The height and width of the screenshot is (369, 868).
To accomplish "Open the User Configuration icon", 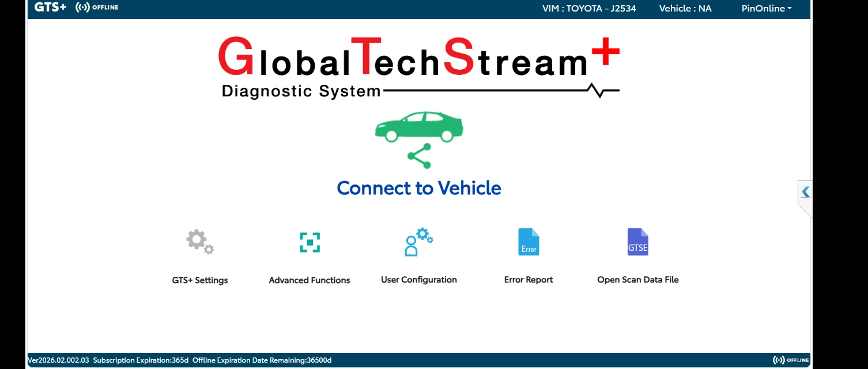I will 419,242.
